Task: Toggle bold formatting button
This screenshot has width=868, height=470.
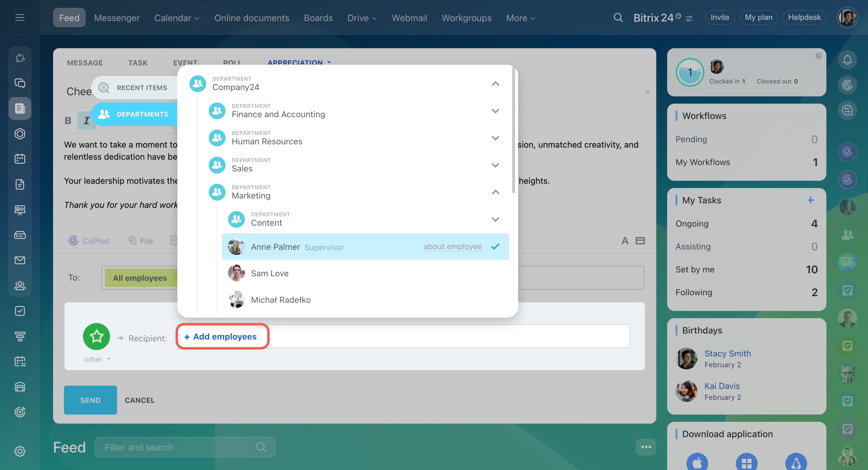Action: [68, 121]
